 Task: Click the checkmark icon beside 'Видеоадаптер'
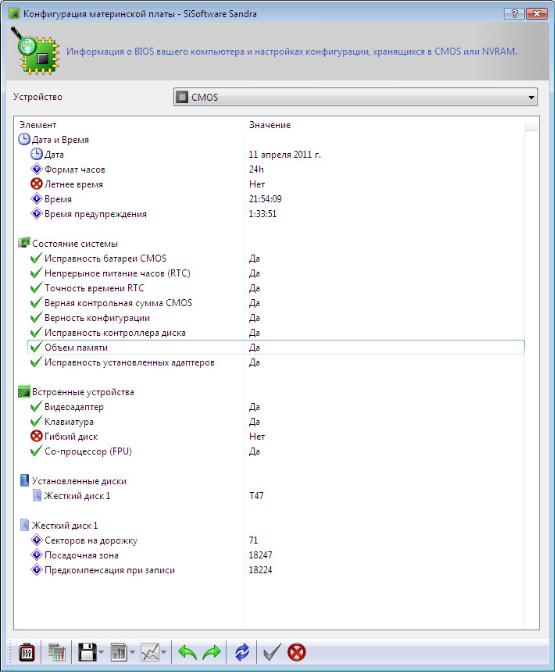[x=36, y=406]
